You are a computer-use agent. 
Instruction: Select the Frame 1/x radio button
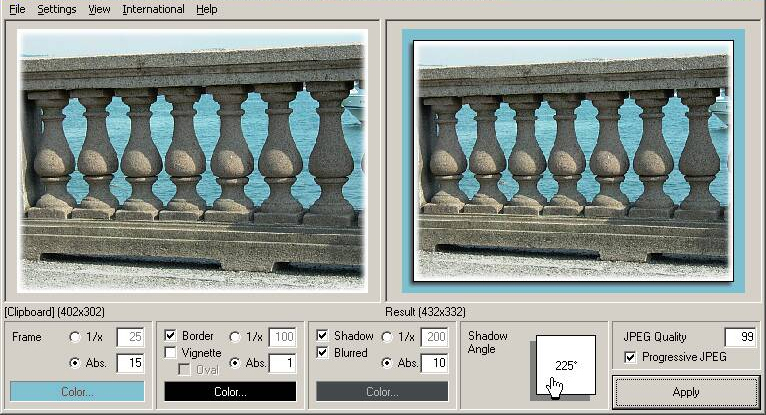pos(75,337)
